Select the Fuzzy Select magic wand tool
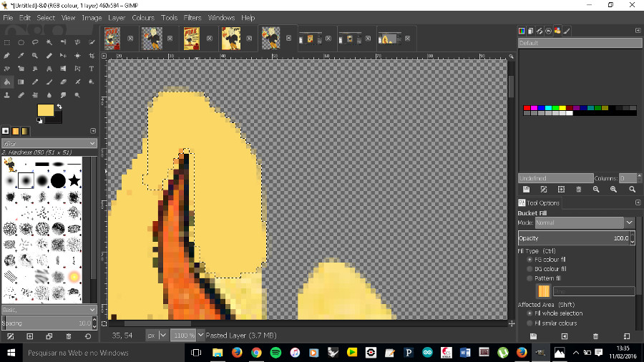 click(49, 42)
